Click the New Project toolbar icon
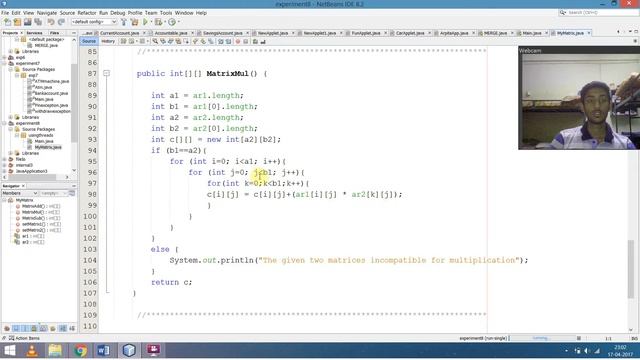The image size is (640, 360). (x=18, y=22)
